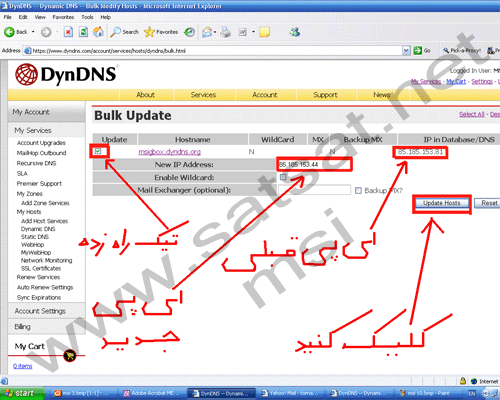Open the My Cart top link
The width and height of the screenshot is (500, 400).
tap(456, 81)
